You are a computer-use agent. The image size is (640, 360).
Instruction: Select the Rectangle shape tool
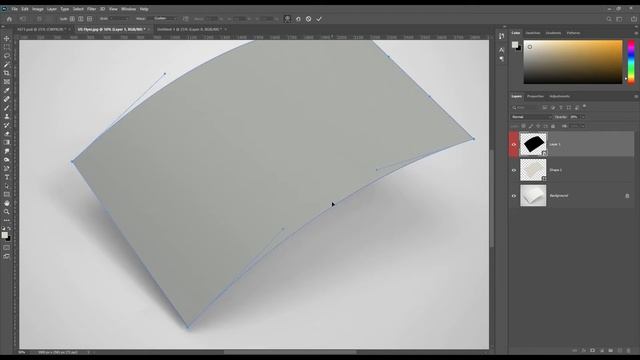point(7,194)
